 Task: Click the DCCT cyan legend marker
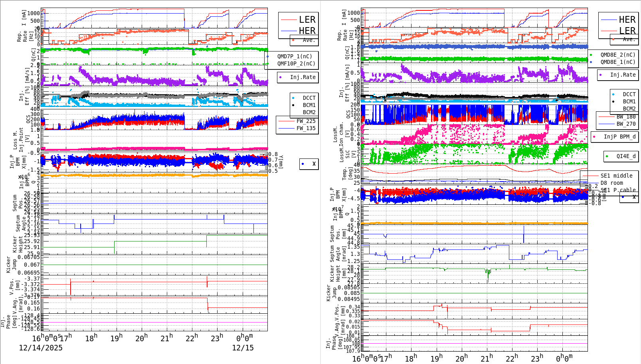click(x=293, y=98)
